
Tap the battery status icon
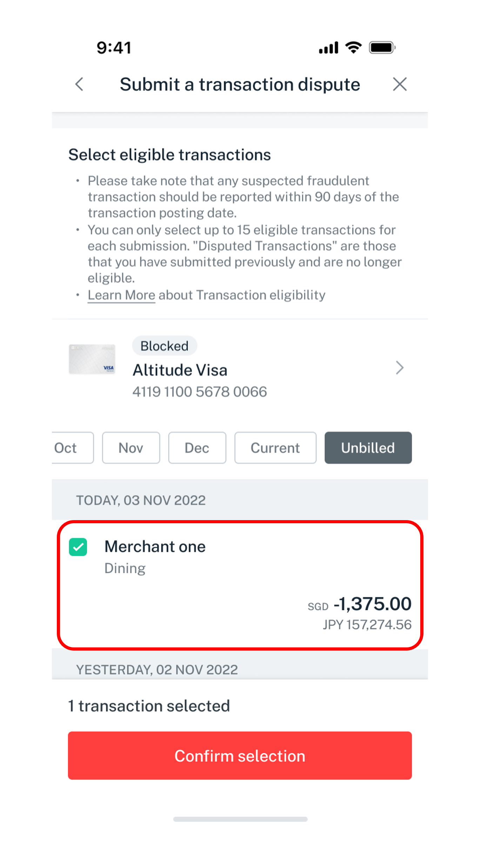coord(382,47)
